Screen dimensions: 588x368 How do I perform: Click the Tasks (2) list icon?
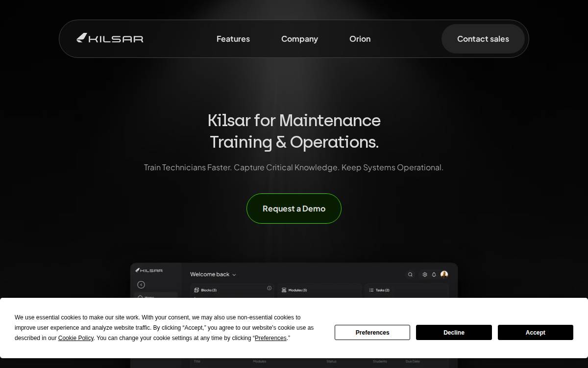pyautogui.click(x=371, y=290)
